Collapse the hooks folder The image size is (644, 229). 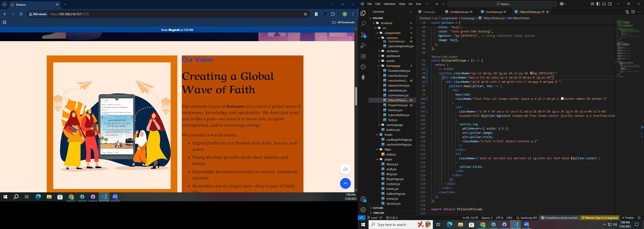[388, 135]
